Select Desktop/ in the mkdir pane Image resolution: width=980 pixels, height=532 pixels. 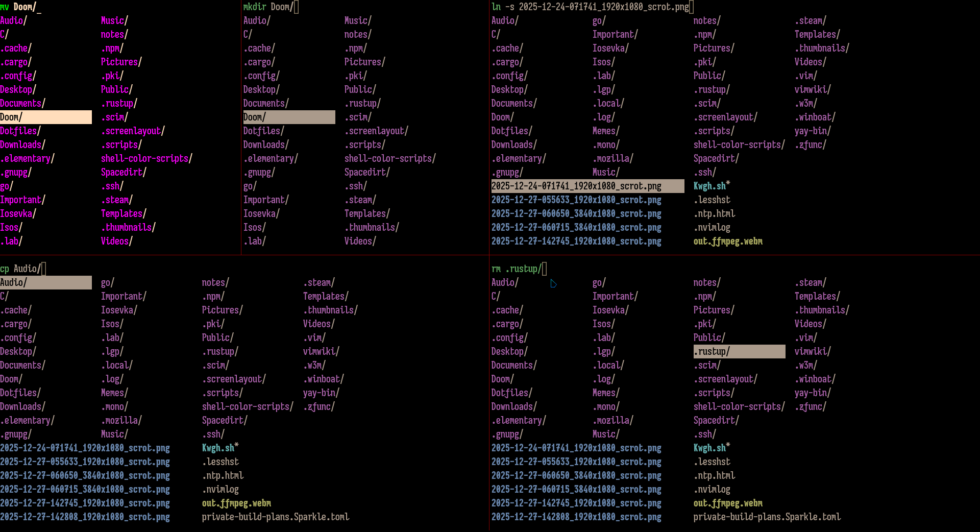[x=261, y=89]
